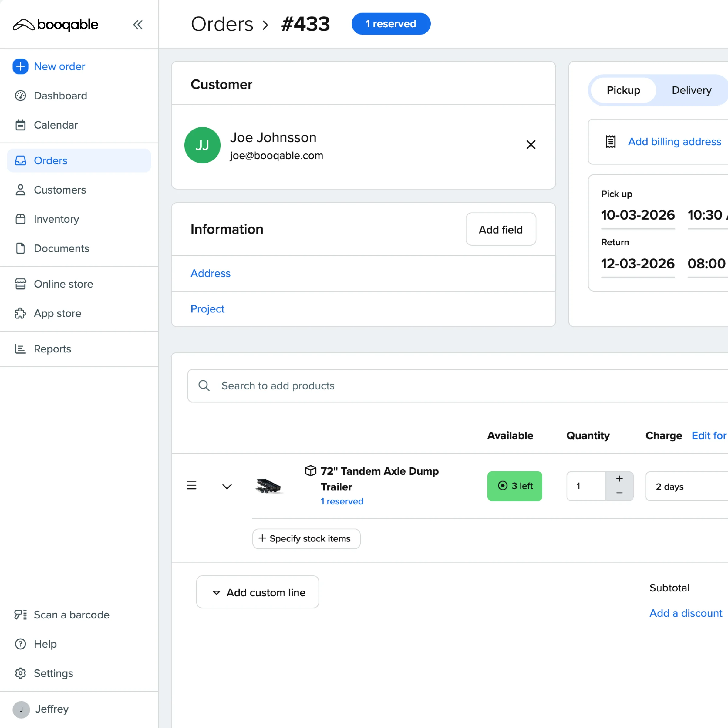This screenshot has width=728, height=728.
Task: Open the App store
Action: coord(57,313)
